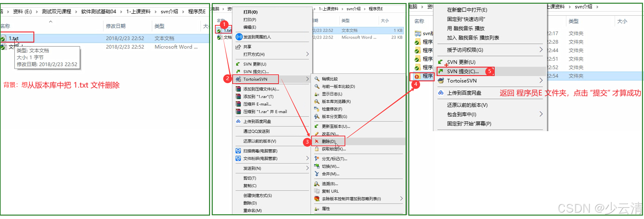Screen dimensions: 644x219
Task: Choose 重命名(M) in the middle context menu
Action: 252,211
